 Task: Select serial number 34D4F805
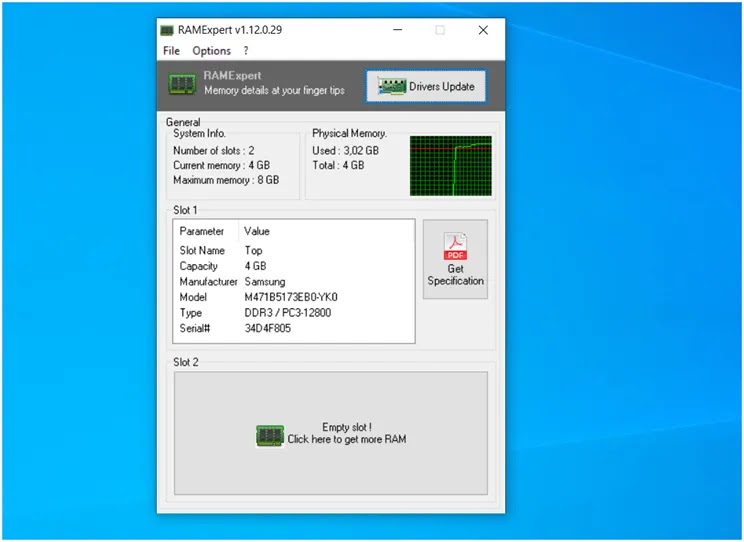(x=268, y=328)
